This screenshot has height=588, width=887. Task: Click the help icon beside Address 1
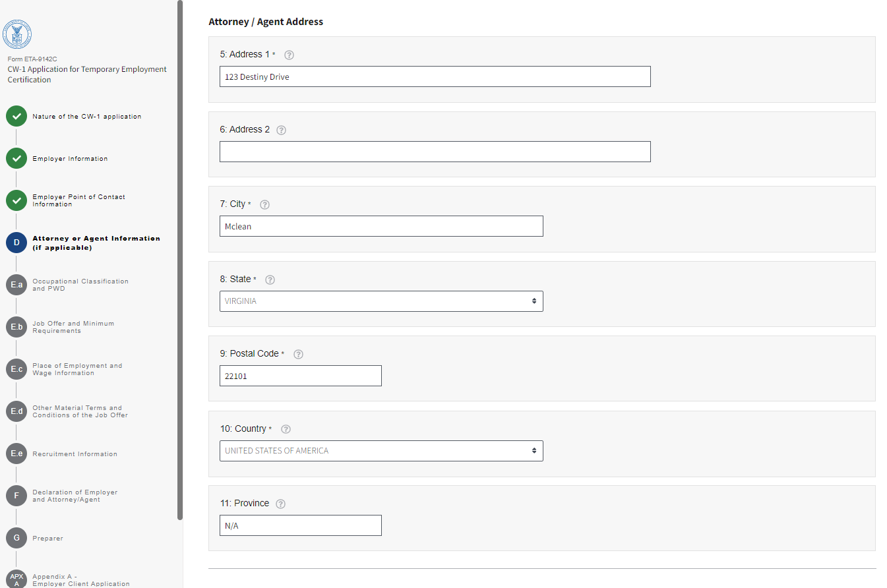tap(289, 55)
